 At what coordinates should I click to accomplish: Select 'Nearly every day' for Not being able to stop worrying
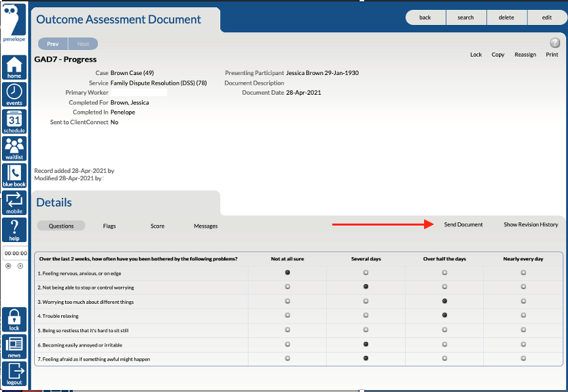523,287
